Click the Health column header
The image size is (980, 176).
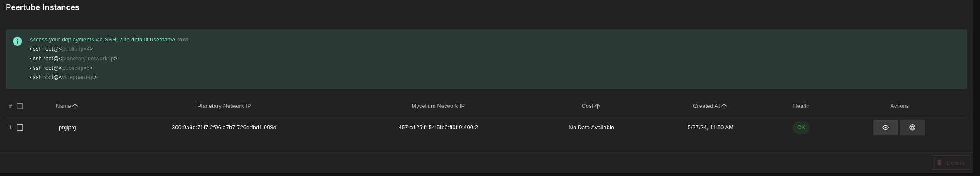click(801, 106)
